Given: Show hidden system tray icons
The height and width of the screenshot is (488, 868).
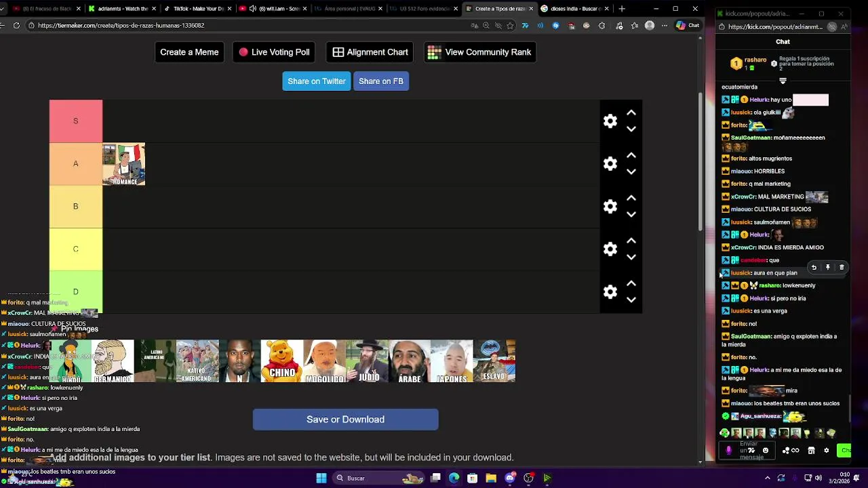Looking at the screenshot, I should (x=768, y=478).
